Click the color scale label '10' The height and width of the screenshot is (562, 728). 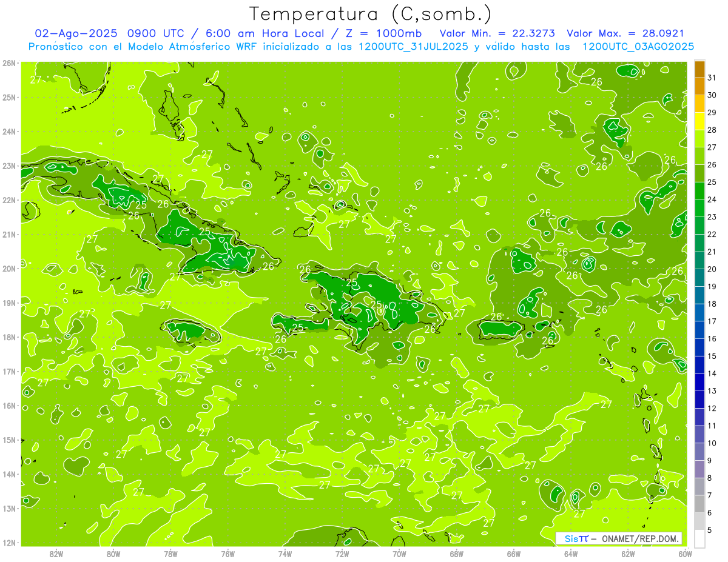point(712,443)
